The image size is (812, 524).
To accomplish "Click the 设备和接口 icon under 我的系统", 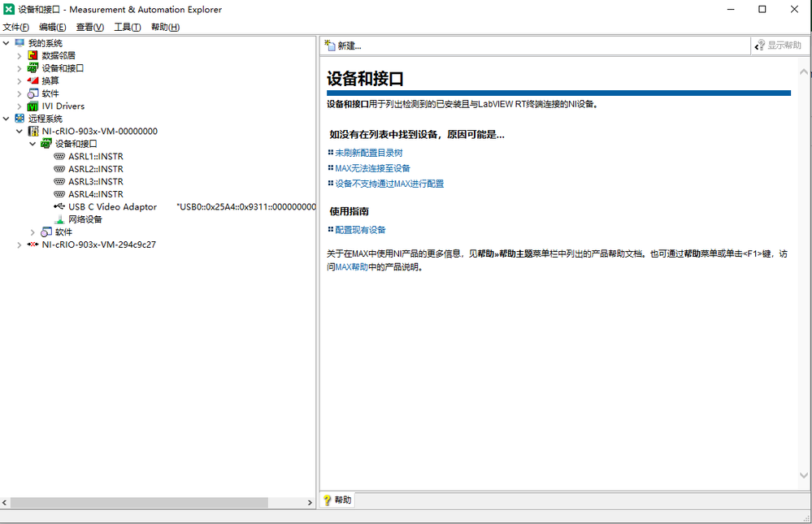I will 33,67.
